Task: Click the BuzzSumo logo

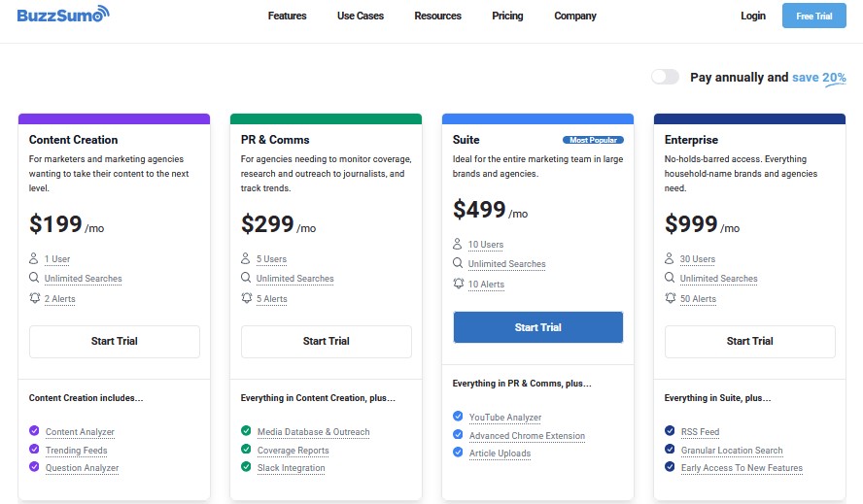Action: (x=63, y=16)
